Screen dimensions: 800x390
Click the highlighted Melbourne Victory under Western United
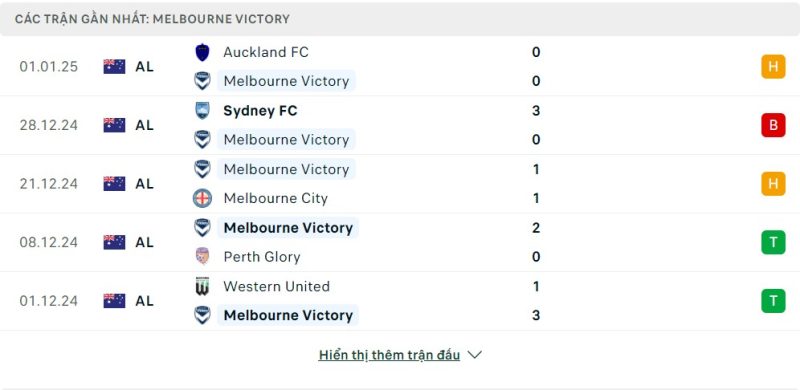point(288,315)
